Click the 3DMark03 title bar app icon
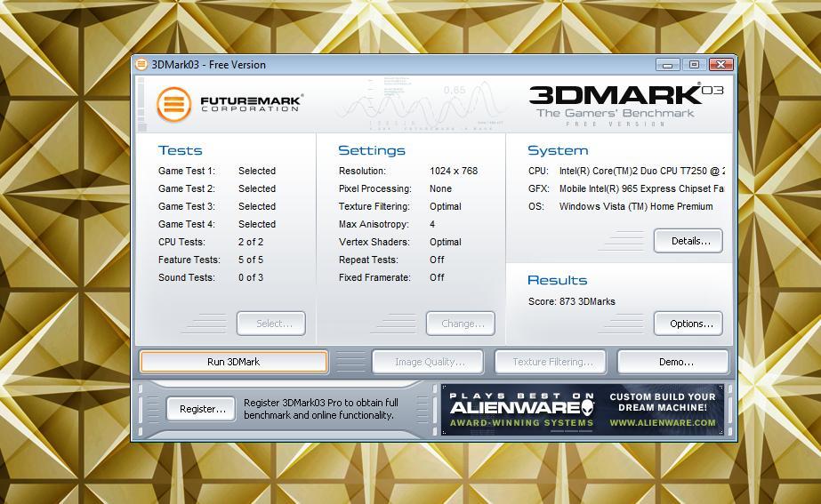This screenshot has height=504, width=821. coord(141,64)
